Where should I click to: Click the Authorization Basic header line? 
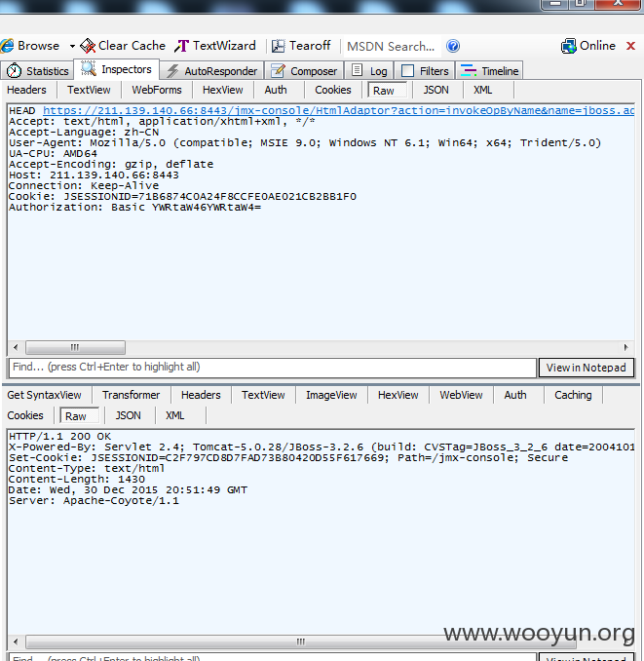pos(134,208)
